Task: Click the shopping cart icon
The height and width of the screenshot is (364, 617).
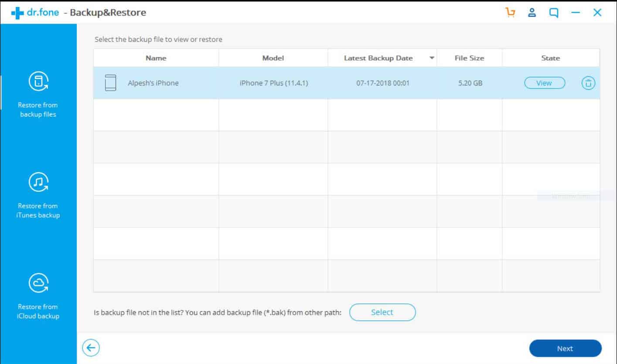Action: coord(510,13)
